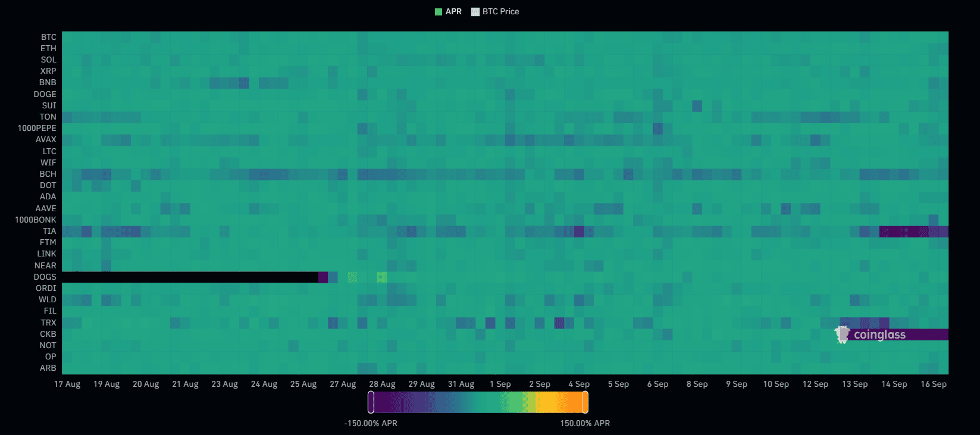Click the 25 Aug date label
This screenshot has height=435, width=980.
[303, 384]
